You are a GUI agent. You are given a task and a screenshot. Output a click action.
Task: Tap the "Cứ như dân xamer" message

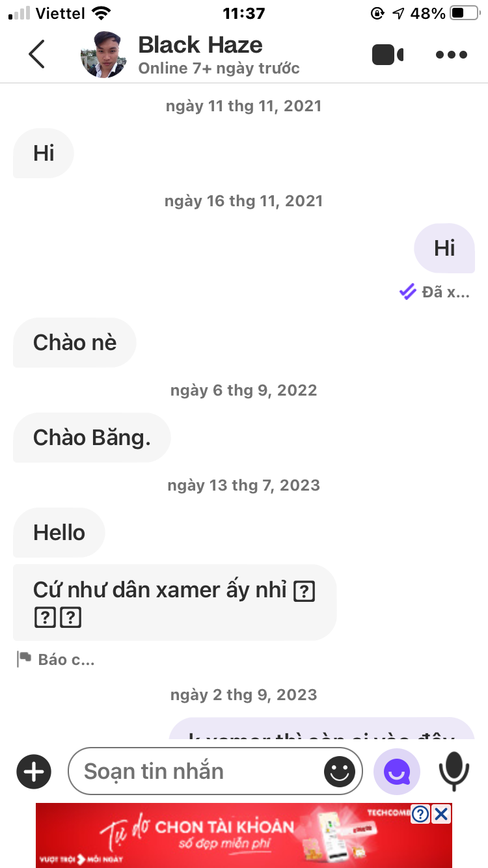174,602
